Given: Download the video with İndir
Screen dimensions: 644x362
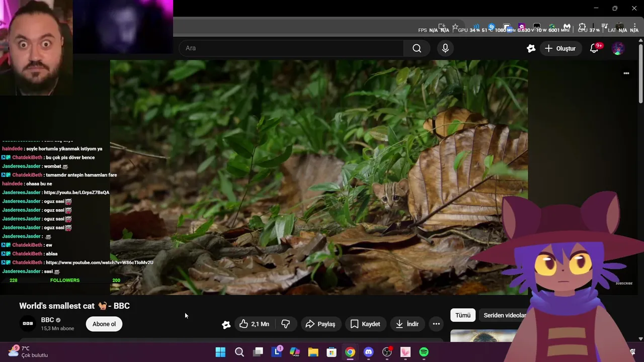Looking at the screenshot, I should click(408, 324).
